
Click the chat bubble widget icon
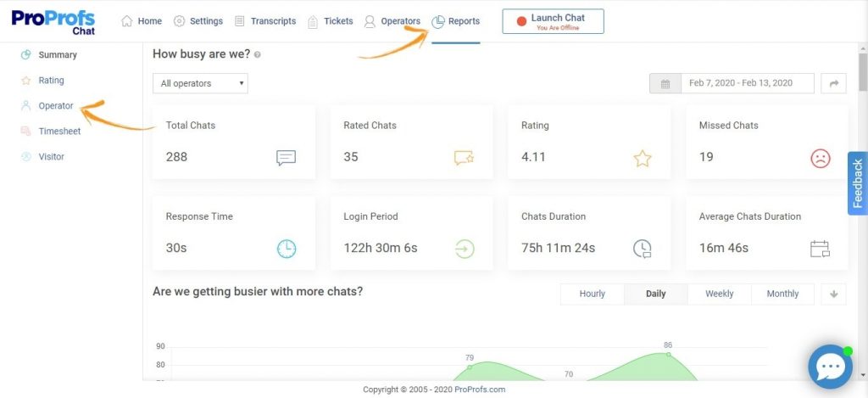830,367
